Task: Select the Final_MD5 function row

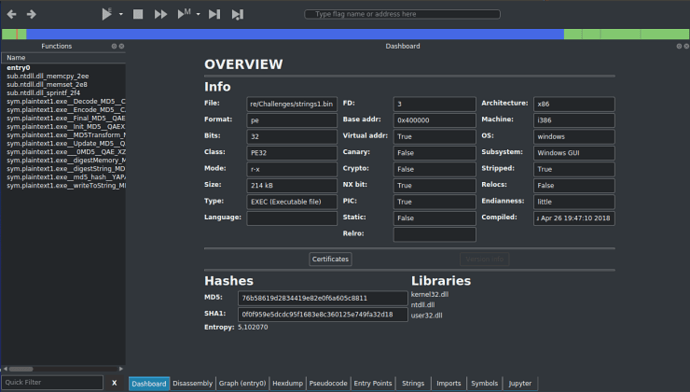Action: coord(64,118)
